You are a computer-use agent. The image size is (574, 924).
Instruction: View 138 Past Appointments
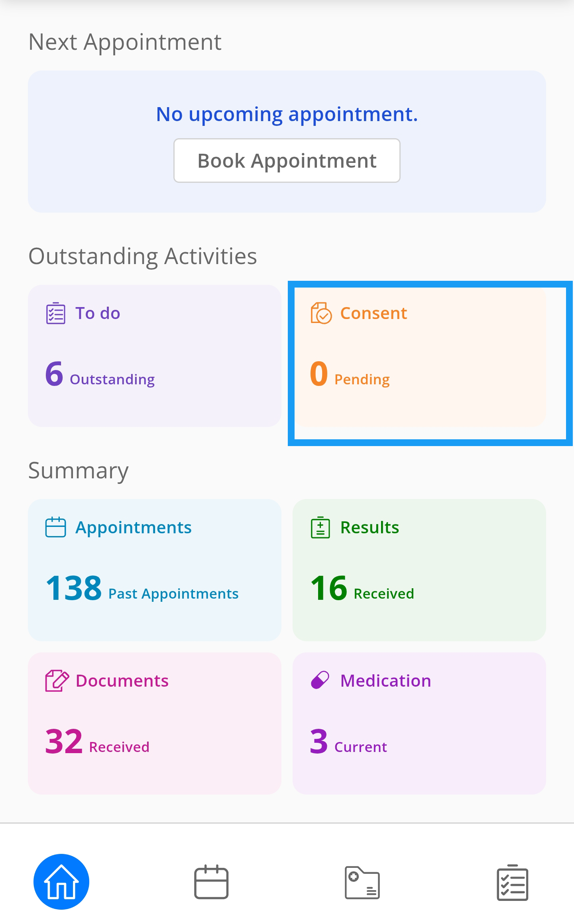pyautogui.click(x=142, y=589)
